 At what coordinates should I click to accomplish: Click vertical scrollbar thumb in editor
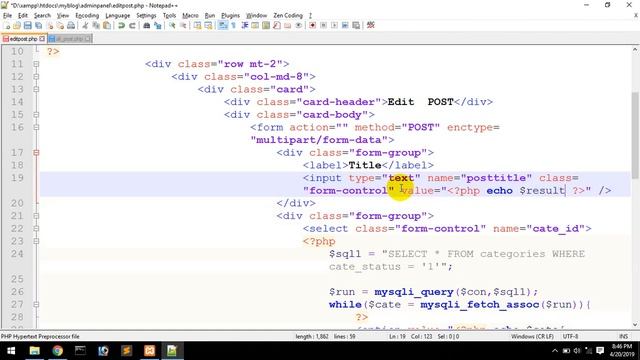coord(635,135)
